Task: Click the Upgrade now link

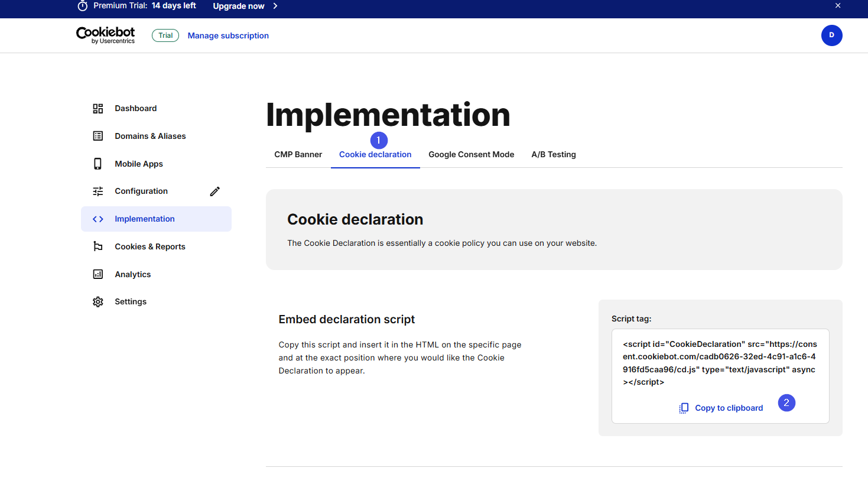Action: tap(239, 6)
